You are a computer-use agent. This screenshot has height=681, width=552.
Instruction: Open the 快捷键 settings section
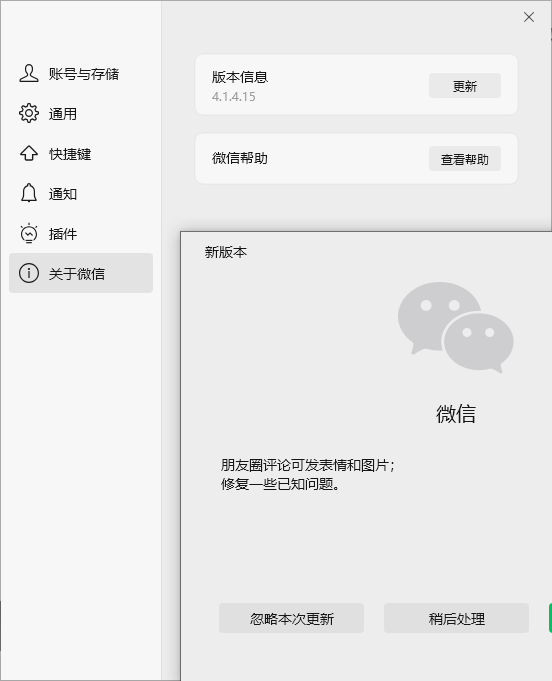pos(81,154)
